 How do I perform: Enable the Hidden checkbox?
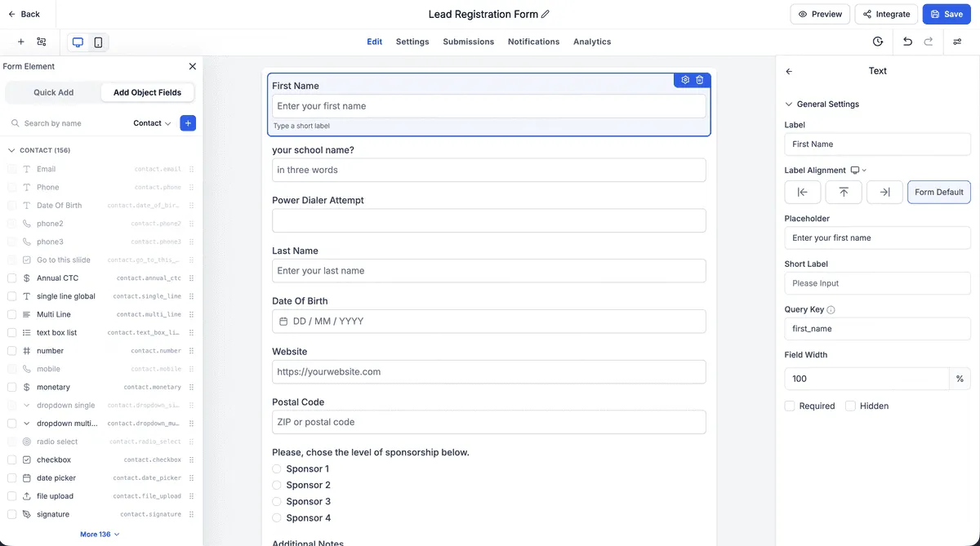850,406
